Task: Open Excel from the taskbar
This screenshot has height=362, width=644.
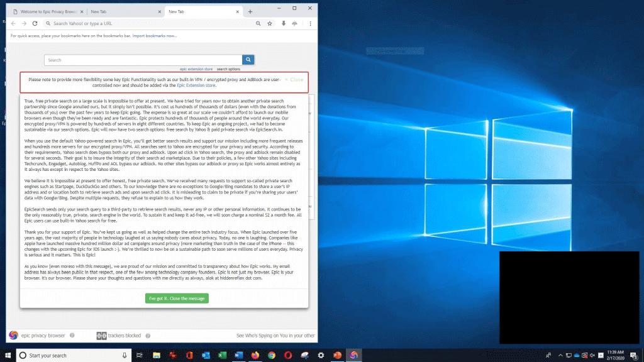Action: pos(222,356)
